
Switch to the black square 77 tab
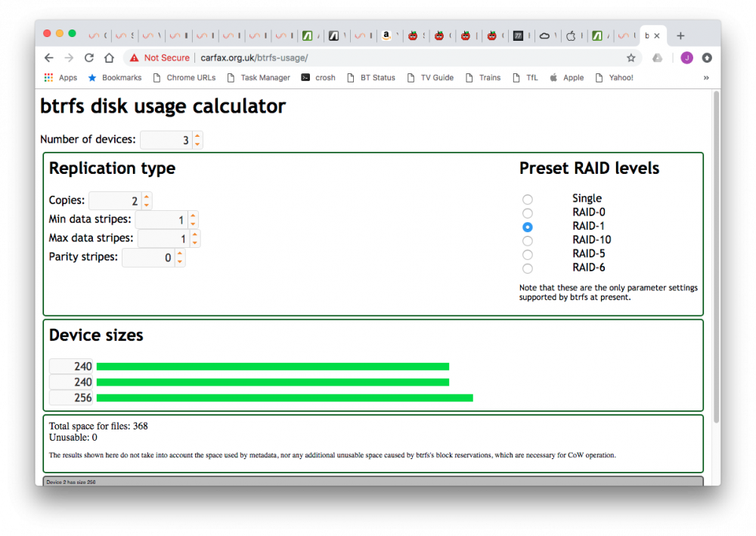coord(518,36)
